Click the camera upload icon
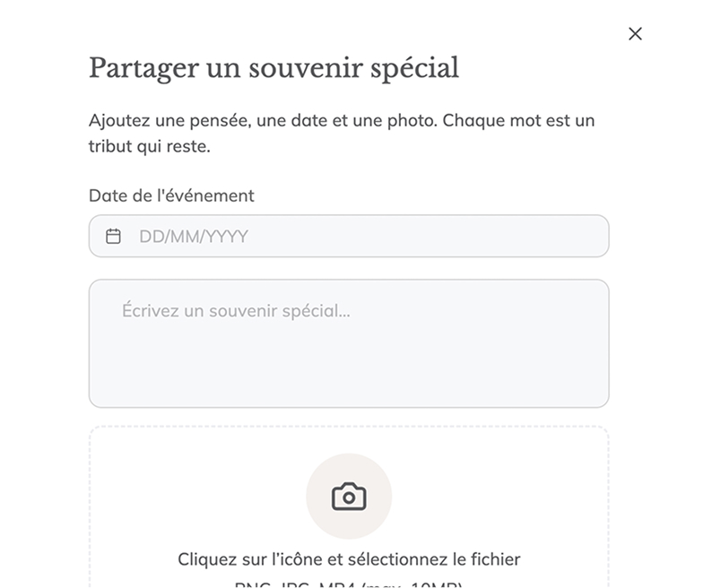Screen dimensions: 721x588 [349, 497]
